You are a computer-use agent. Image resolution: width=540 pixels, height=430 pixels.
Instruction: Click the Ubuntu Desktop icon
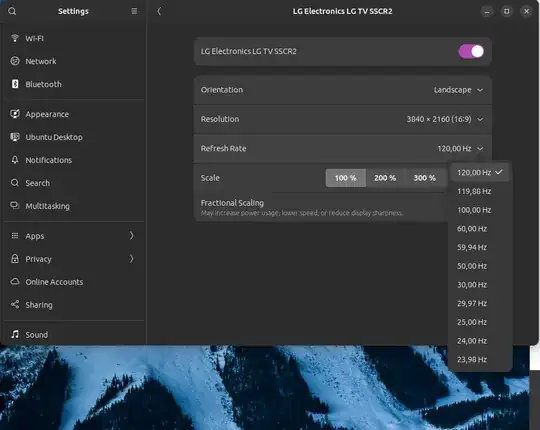tap(15, 137)
